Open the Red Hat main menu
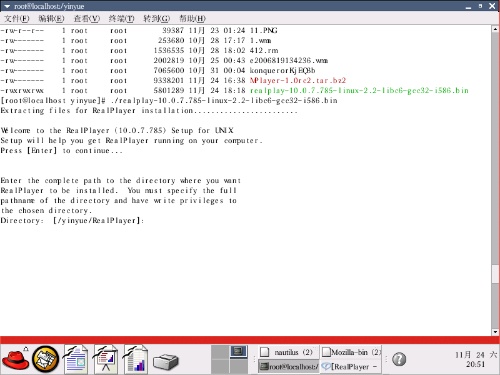Screen dimensions: 500x375 pyautogui.click(x=15, y=359)
